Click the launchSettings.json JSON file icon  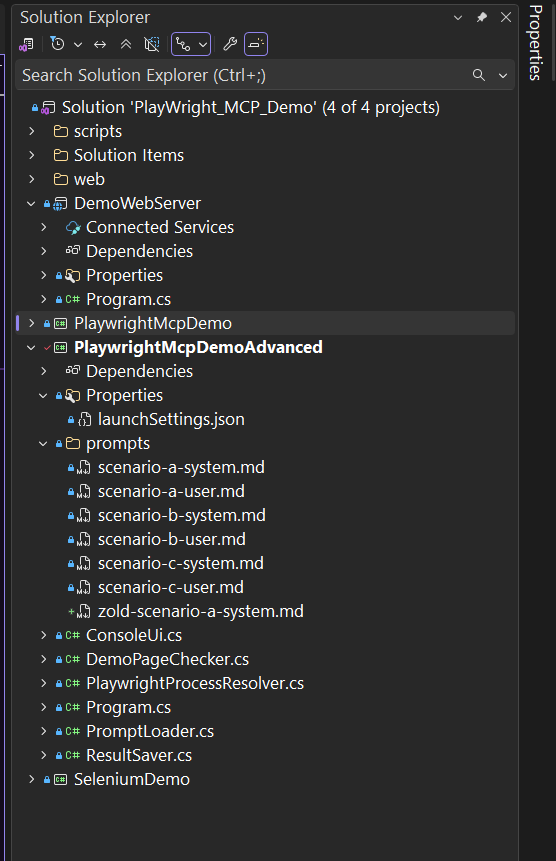coord(84,420)
